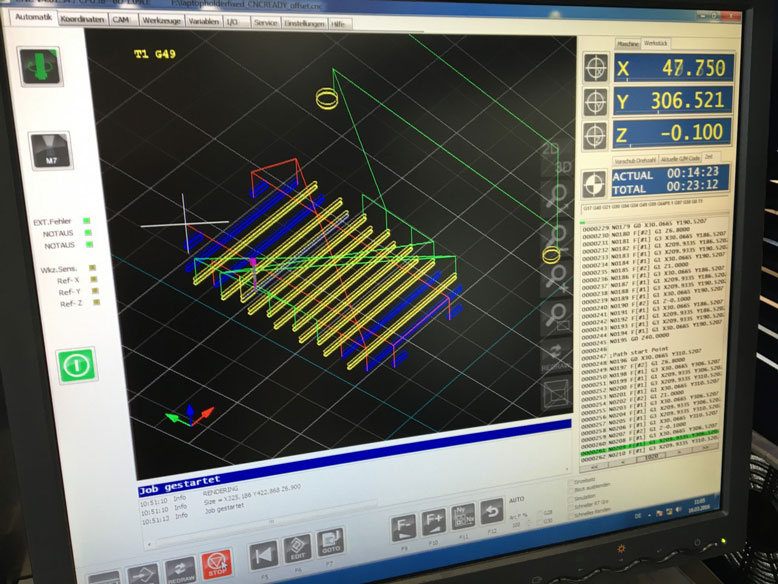Enable the Einzelsatz checkbox
778x584 pixels.
point(571,483)
